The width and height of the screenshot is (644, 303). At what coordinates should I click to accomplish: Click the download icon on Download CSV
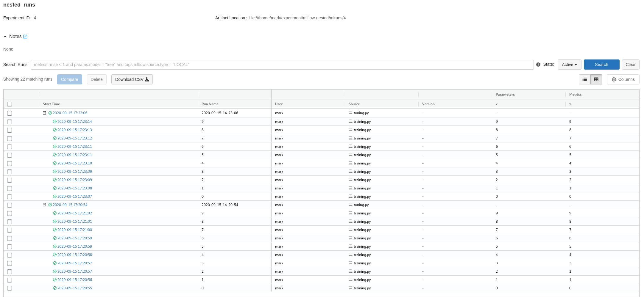[147, 79]
